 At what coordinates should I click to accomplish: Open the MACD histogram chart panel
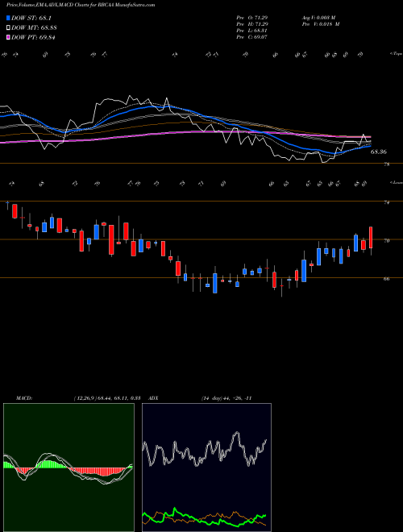[69, 468]
